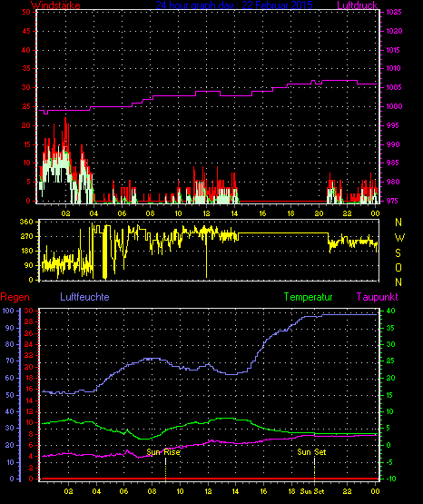Select the Taupunkt legend label
This screenshot has width=423, height=504.
pyautogui.click(x=377, y=297)
